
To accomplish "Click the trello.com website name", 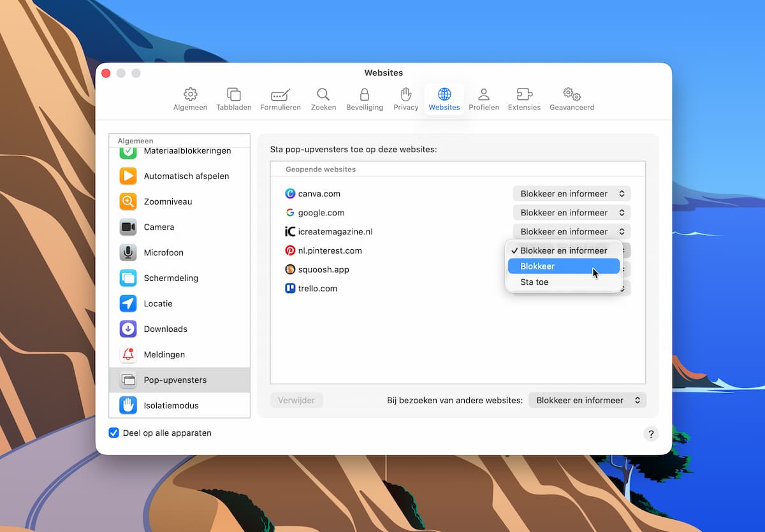I will tap(317, 289).
